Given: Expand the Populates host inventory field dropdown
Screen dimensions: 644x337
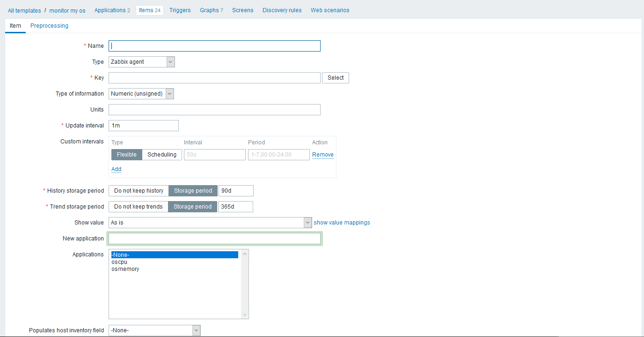Looking at the screenshot, I should point(195,330).
